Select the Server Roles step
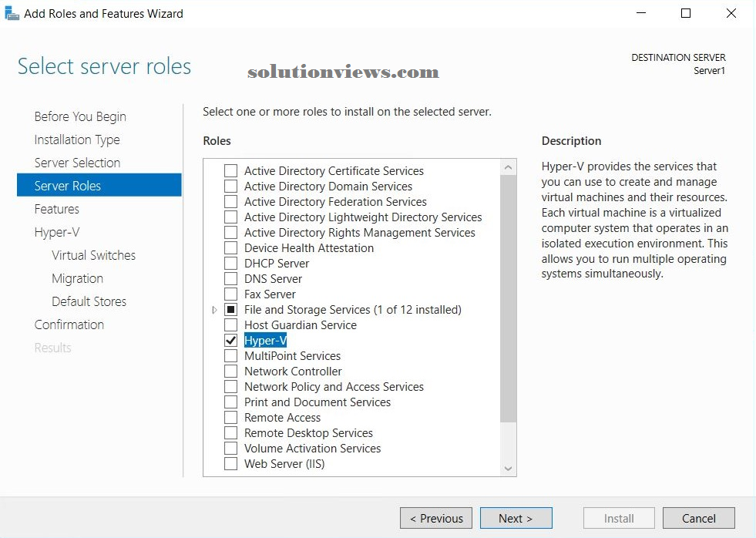 tap(99, 185)
